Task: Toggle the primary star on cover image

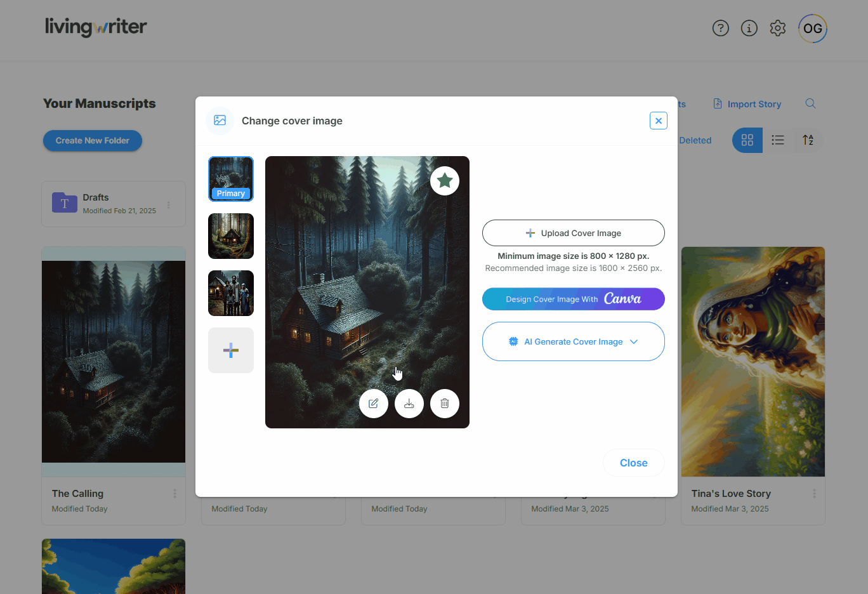Action: (x=445, y=181)
